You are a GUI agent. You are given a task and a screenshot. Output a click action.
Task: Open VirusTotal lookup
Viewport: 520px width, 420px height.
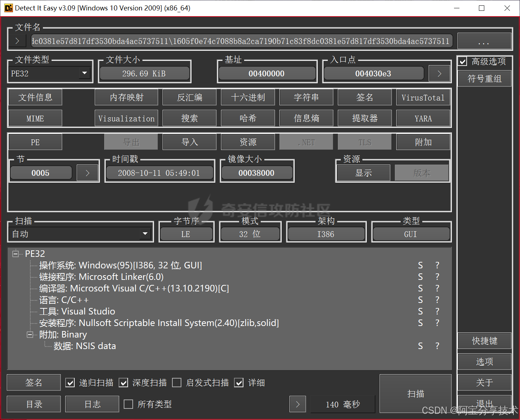tap(423, 97)
